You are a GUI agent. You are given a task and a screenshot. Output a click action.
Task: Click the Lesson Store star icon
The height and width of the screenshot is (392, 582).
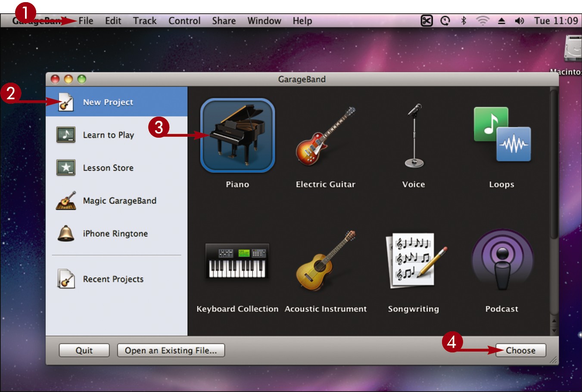point(66,167)
